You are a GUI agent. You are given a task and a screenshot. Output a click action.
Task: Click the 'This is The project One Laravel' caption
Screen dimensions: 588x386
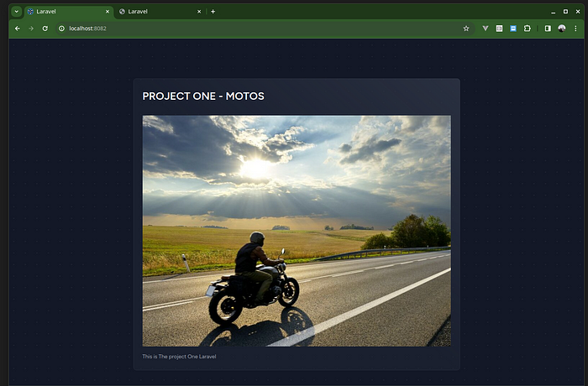pos(179,357)
